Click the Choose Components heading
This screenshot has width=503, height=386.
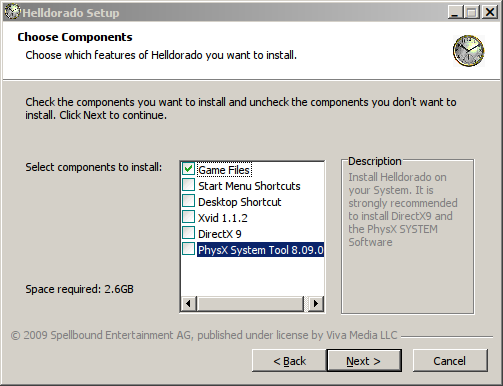75,37
